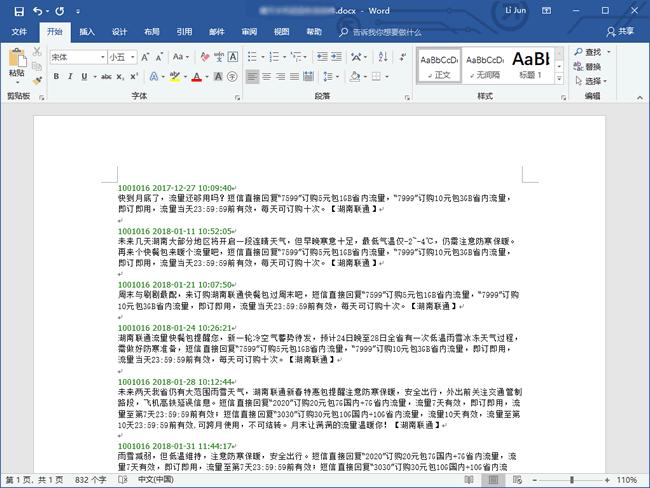Click the Cut scissors icon
Viewport: 650px width, 488px height.
click(x=37, y=51)
